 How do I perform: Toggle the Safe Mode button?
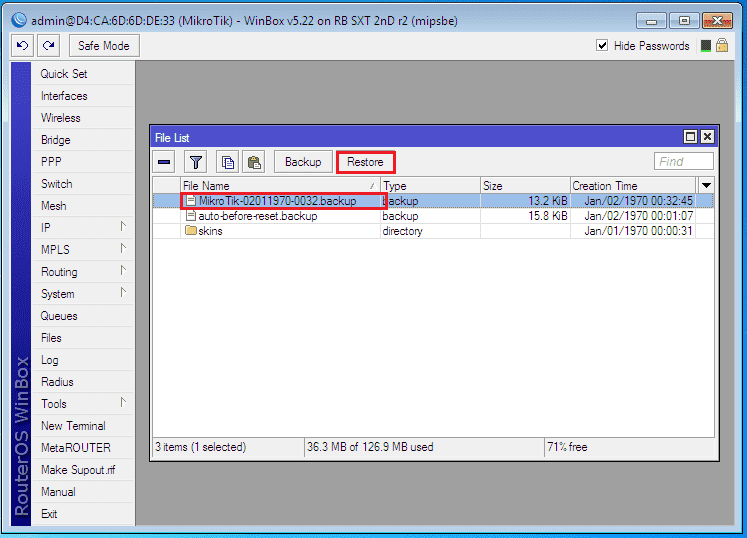coord(104,46)
